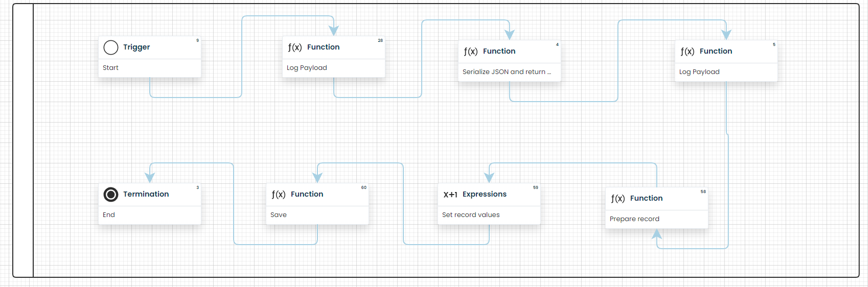Click the f(x) icon on node 28
868x287 pixels.
295,47
